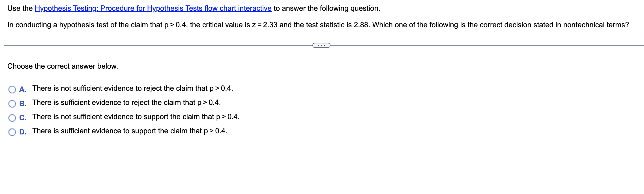Click the label B next to second option
This screenshot has width=644, height=194.
coord(22,103)
